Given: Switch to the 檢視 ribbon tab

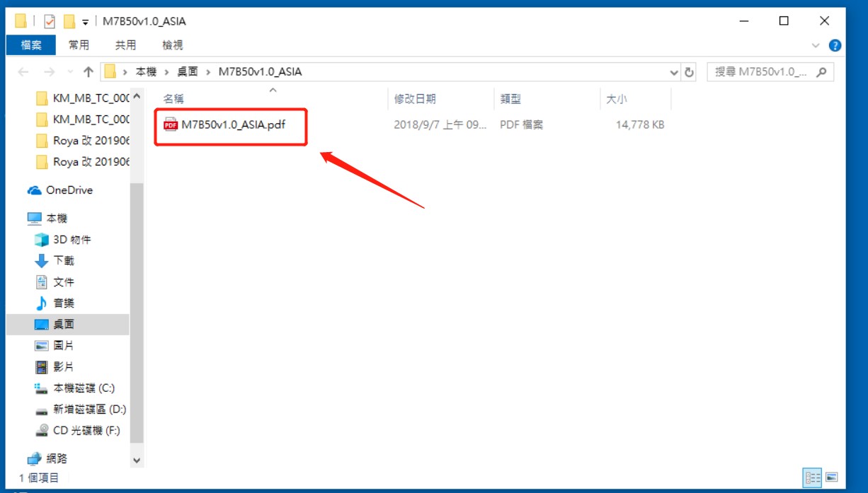Looking at the screenshot, I should [x=173, y=45].
